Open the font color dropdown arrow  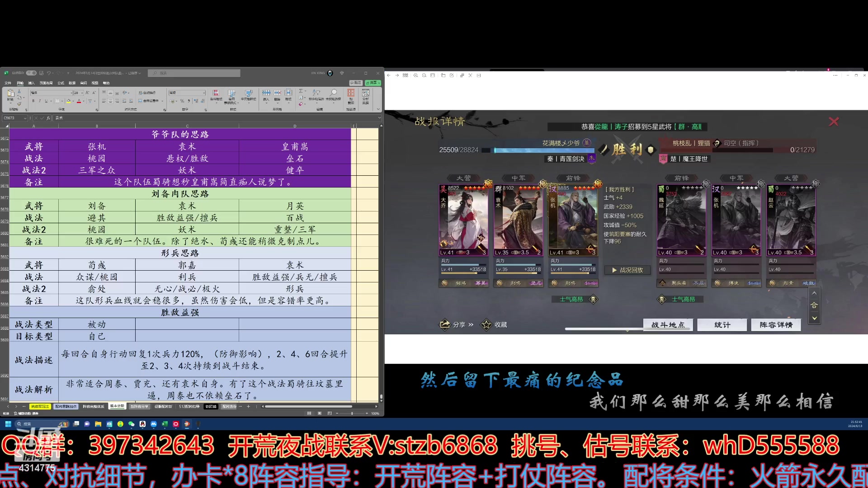coord(84,101)
